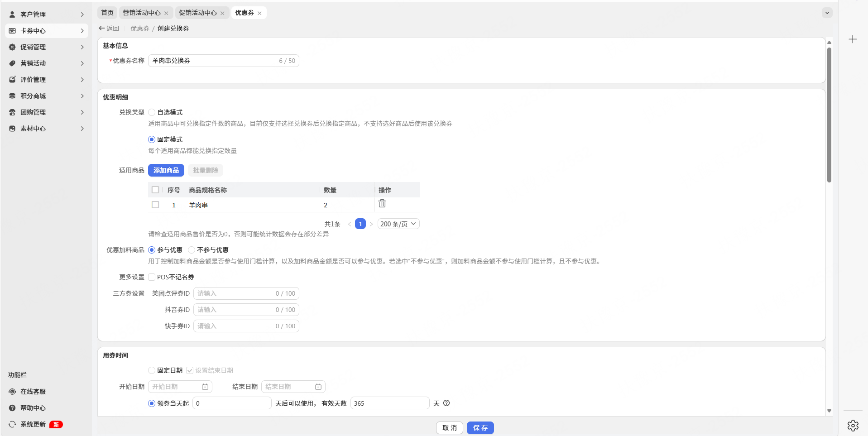Click the 积分商城 sidebar icon
This screenshot has height=436, width=868.
12,96
